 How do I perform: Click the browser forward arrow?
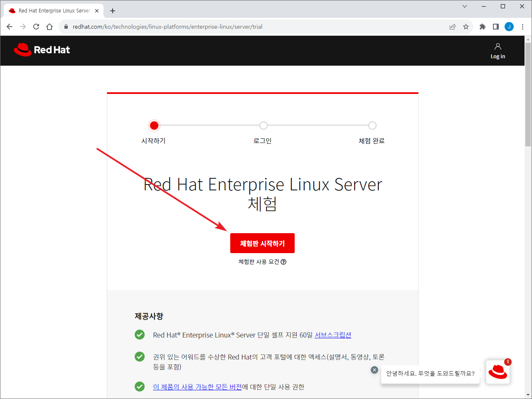[23, 27]
